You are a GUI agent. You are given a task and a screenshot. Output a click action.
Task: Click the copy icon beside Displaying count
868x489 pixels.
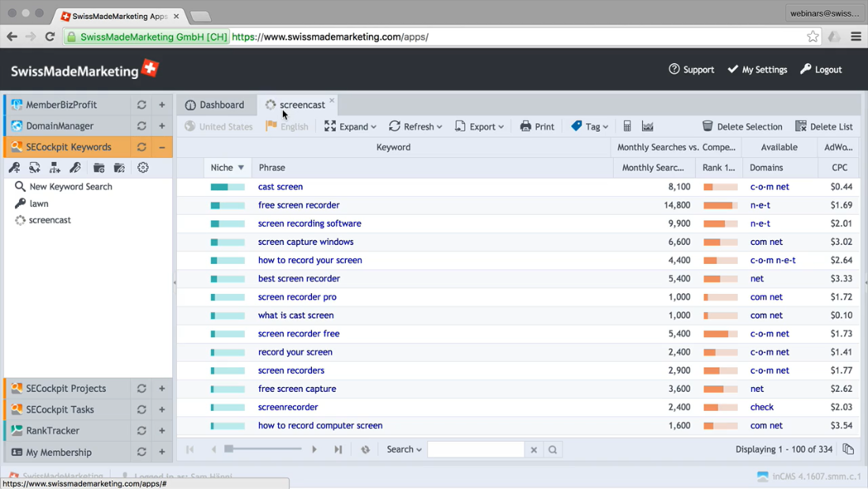click(x=848, y=450)
